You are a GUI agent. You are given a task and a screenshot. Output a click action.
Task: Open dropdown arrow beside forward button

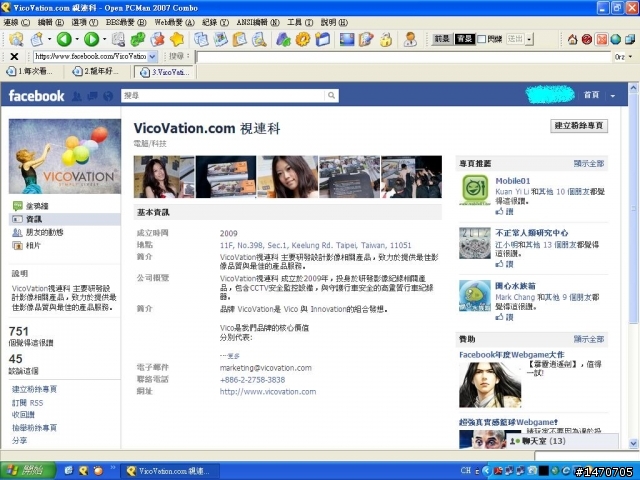pyautogui.click(x=104, y=39)
